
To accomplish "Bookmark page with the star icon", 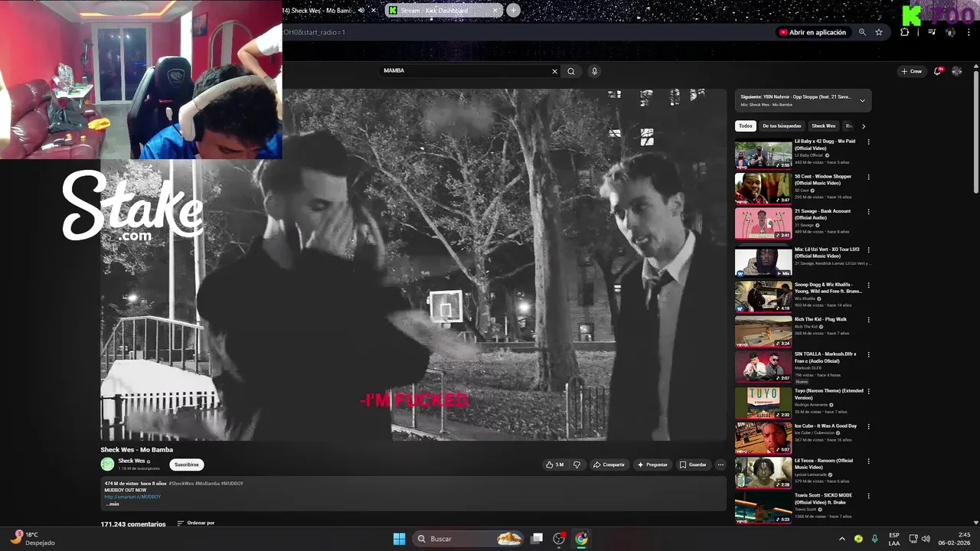I will (879, 32).
